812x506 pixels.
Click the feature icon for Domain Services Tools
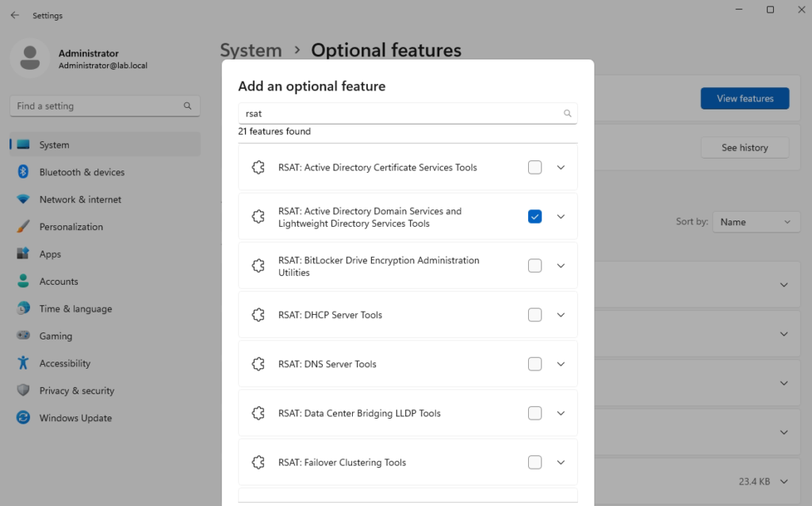[258, 217]
